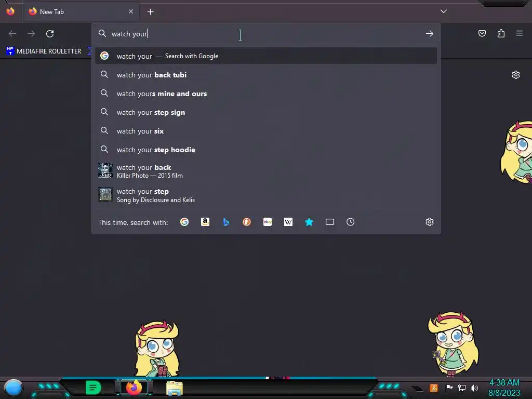Select suggestion 'watch your step sign'
Image resolution: width=532 pixels, height=399 pixels.
(266, 112)
